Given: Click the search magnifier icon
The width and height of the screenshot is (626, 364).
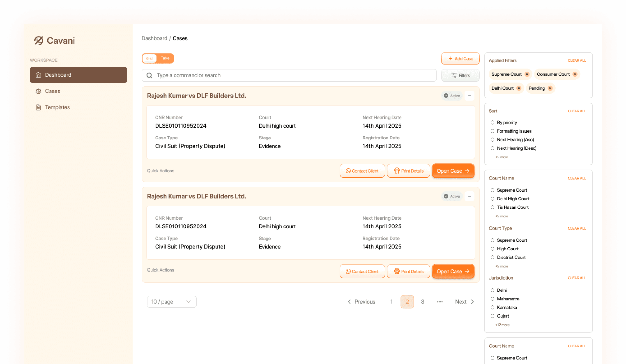Looking at the screenshot, I should pos(149,75).
